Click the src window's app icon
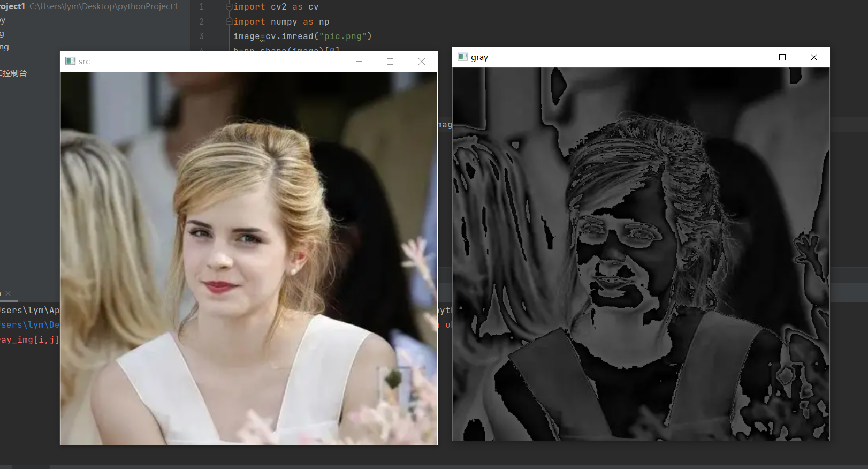The image size is (868, 469). point(70,62)
